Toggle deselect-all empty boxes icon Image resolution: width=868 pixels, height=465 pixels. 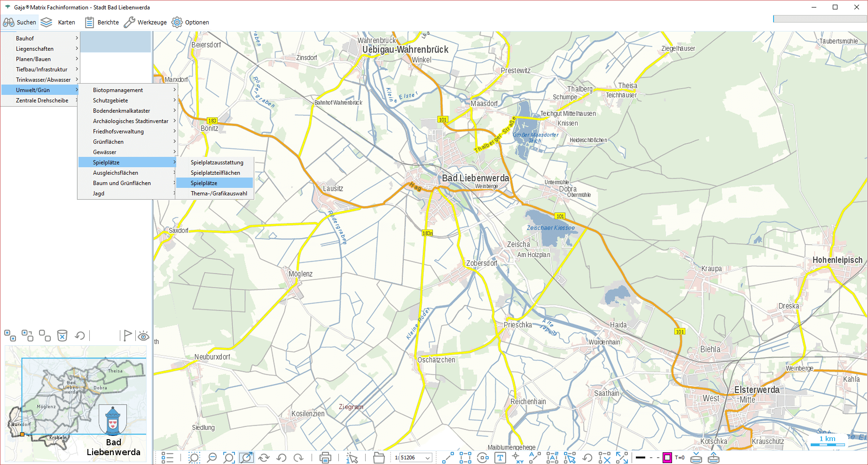pos(45,335)
